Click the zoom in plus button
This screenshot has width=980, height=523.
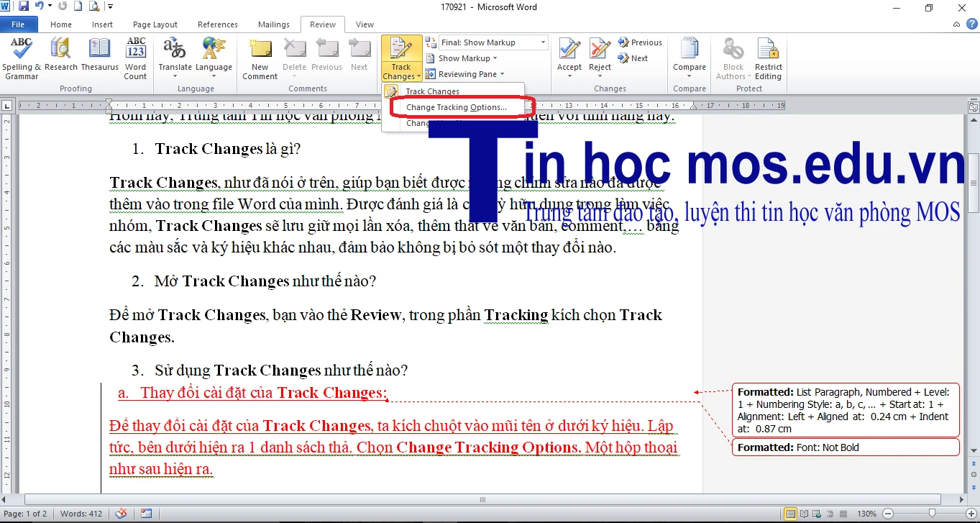click(973, 514)
